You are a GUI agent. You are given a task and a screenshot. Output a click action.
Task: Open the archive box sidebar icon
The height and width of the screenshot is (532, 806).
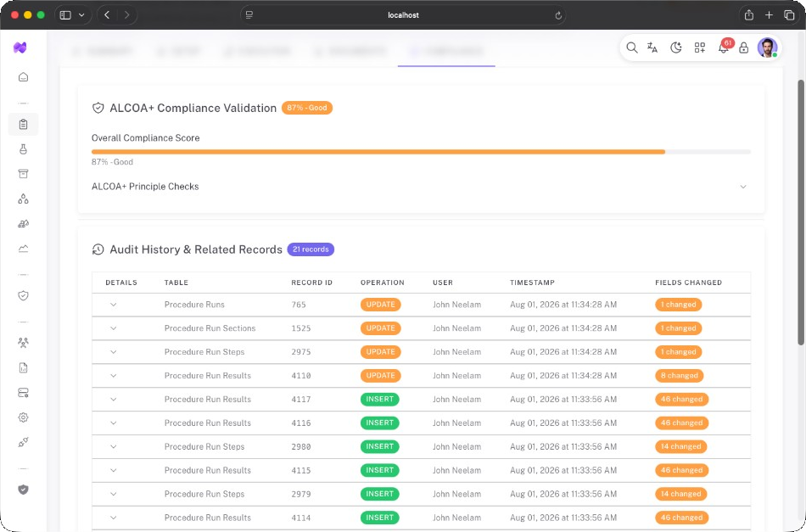[23, 174]
